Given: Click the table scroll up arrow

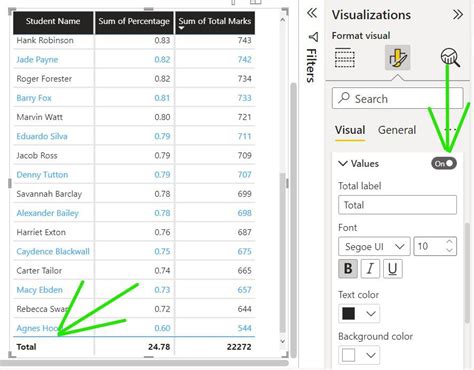Looking at the screenshot, I should click(283, 20).
